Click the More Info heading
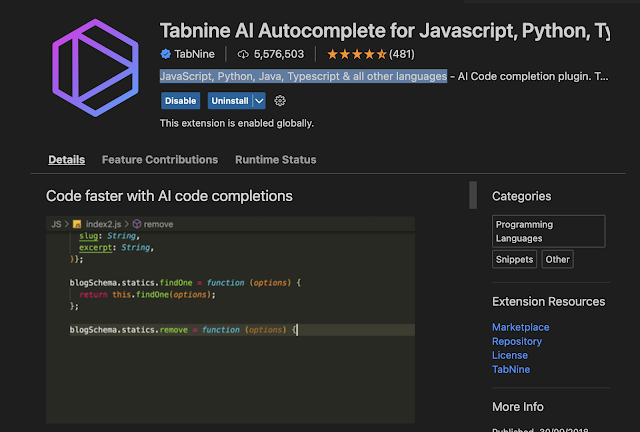 point(518,407)
